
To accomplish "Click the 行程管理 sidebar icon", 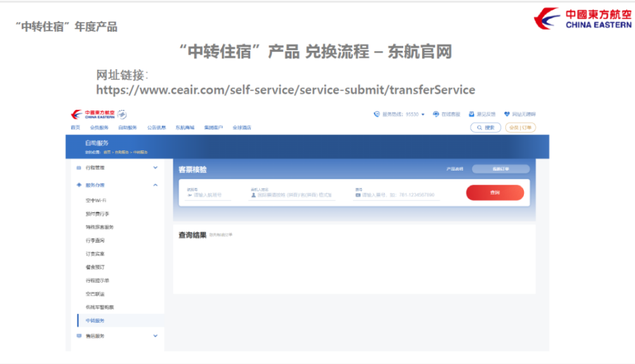I will pos(79,168).
